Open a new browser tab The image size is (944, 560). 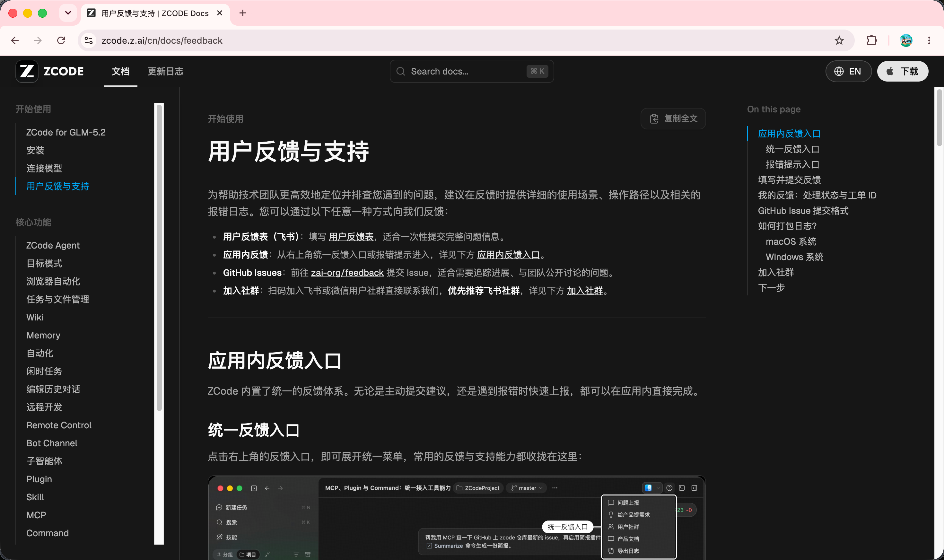(243, 13)
